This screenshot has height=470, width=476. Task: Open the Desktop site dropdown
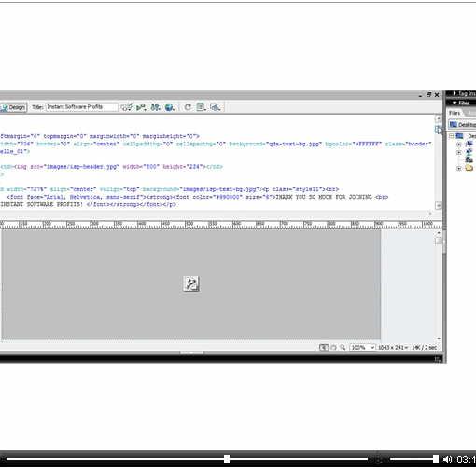463,125
